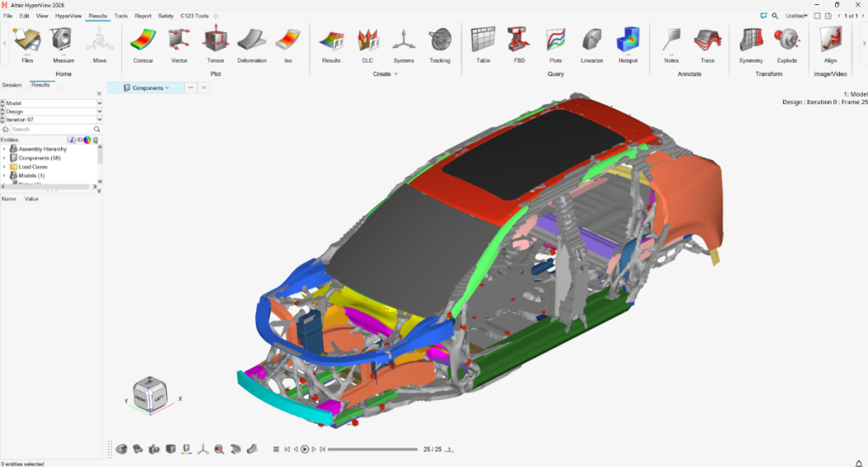The height and width of the screenshot is (467, 868).
Task: Click the rainbow color mode icon in Entities header
Action: pyautogui.click(x=87, y=140)
